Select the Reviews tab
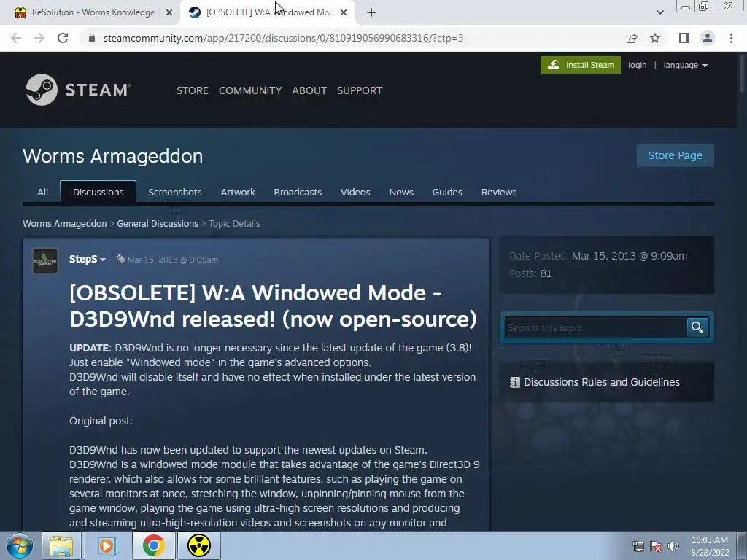 pos(499,192)
